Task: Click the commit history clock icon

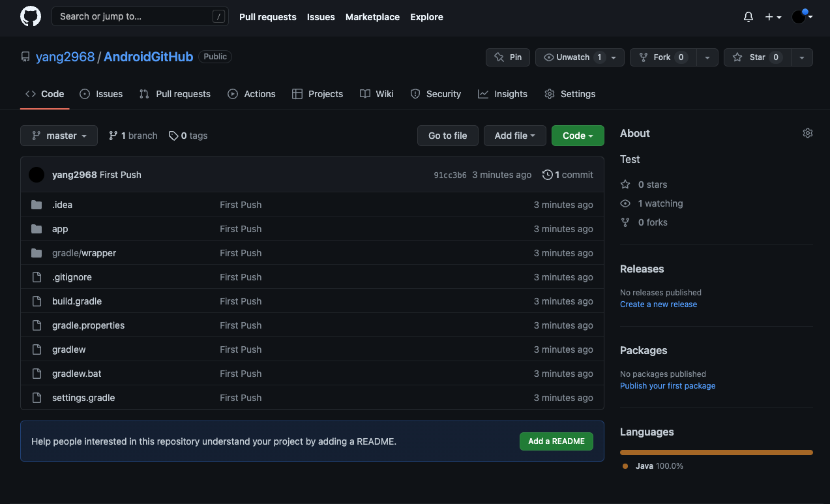Action: (547, 175)
